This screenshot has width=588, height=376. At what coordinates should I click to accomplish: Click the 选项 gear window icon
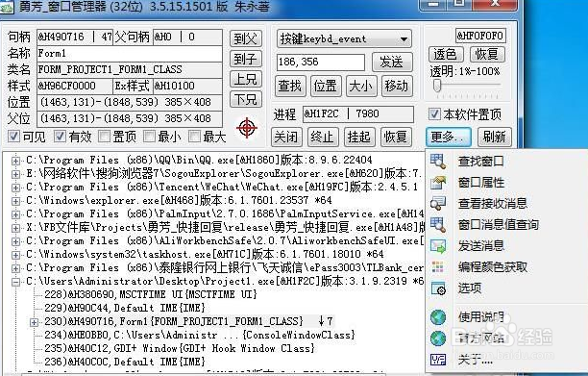[437, 288]
